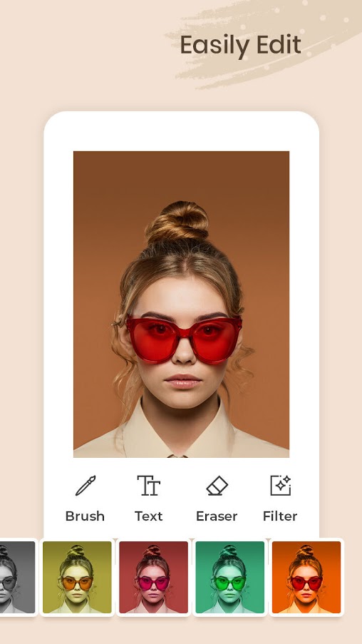Select the Tt typography icon
362x644 pixels.
tap(148, 486)
